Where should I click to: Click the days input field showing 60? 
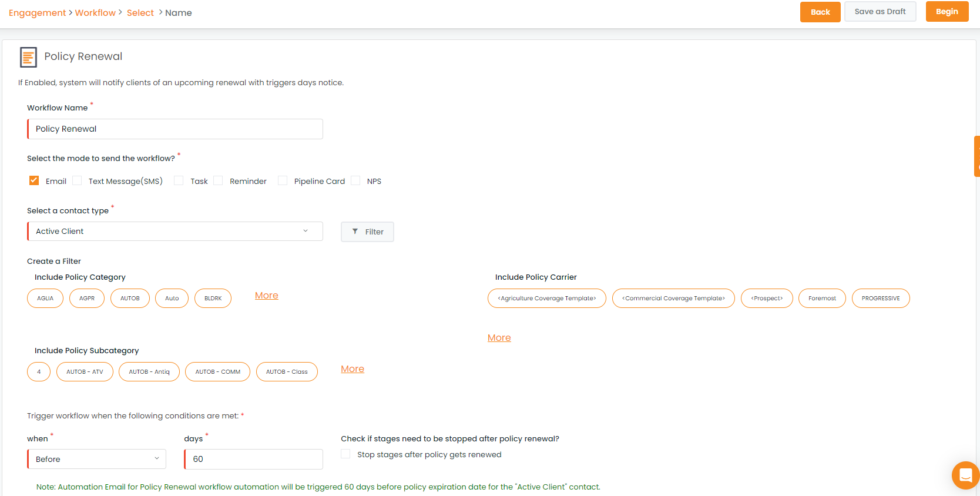pos(254,459)
